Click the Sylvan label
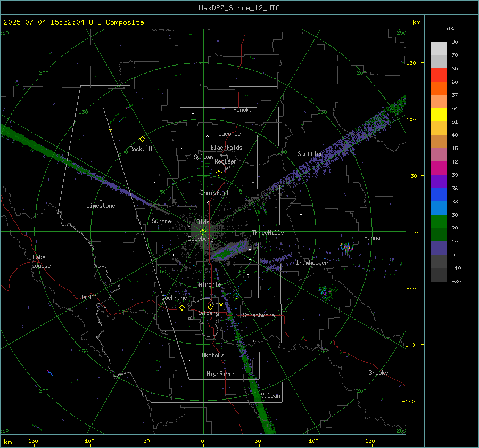Image resolution: width=479 pixels, height=448 pixels. pos(203,157)
